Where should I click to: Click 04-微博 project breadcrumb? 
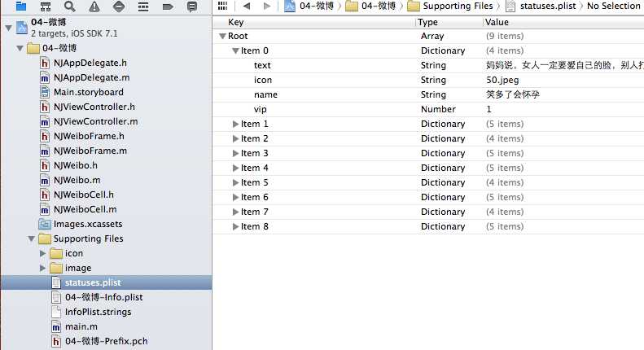pos(309,6)
